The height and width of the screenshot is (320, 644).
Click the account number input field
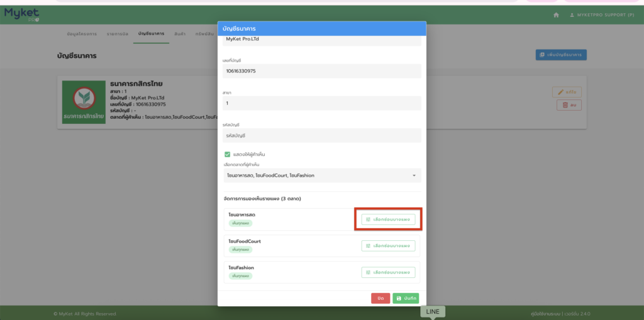click(322, 71)
